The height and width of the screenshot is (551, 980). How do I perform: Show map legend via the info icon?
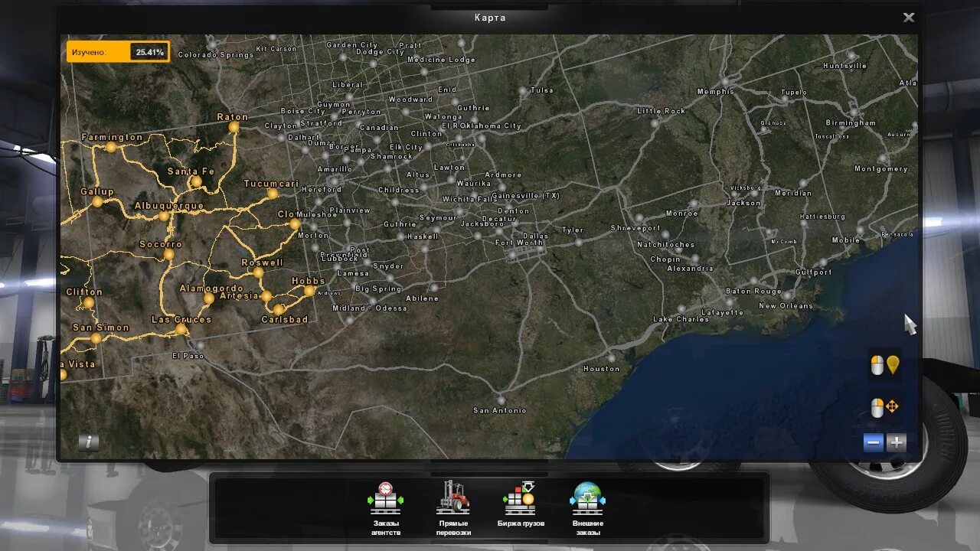coord(89,442)
